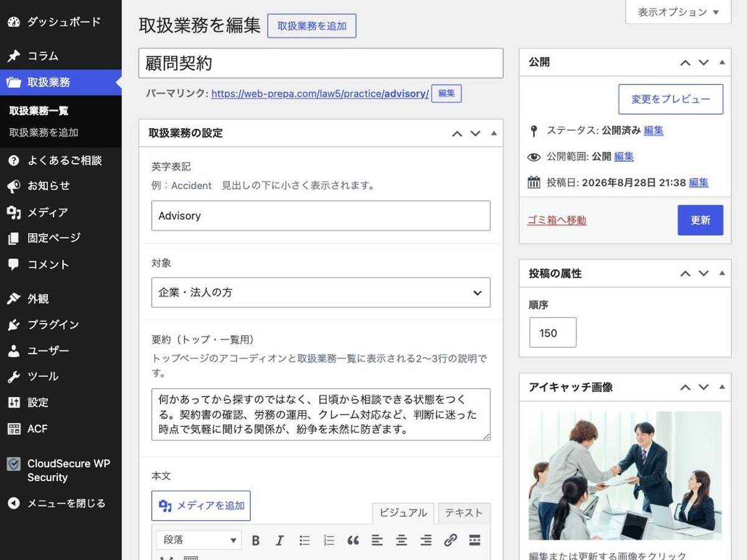Viewport: 747px width, 560px height.
Task: Edit ステータス 公開済み link
Action: [654, 131]
